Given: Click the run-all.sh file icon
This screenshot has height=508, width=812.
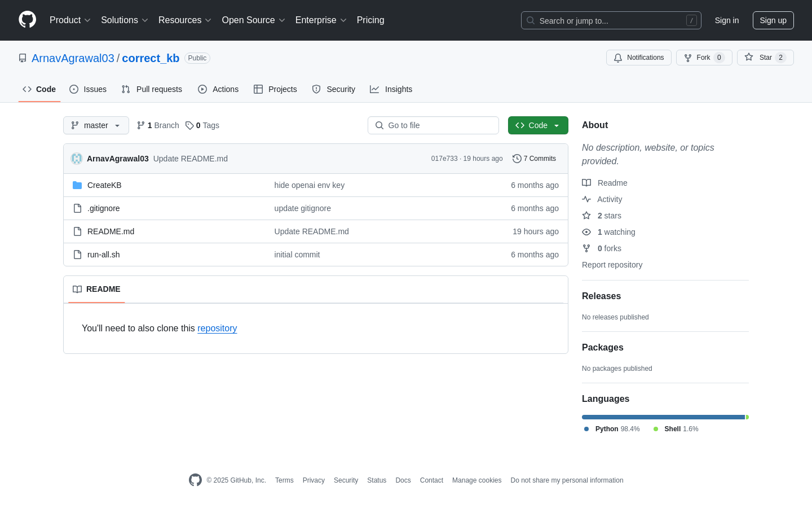Looking at the screenshot, I should click(77, 255).
